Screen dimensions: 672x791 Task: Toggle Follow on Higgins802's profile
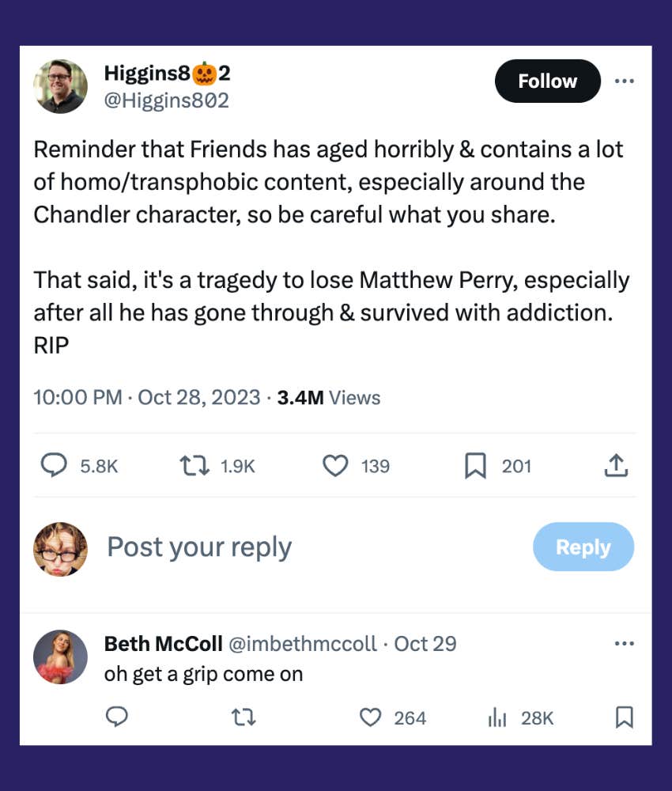[547, 81]
